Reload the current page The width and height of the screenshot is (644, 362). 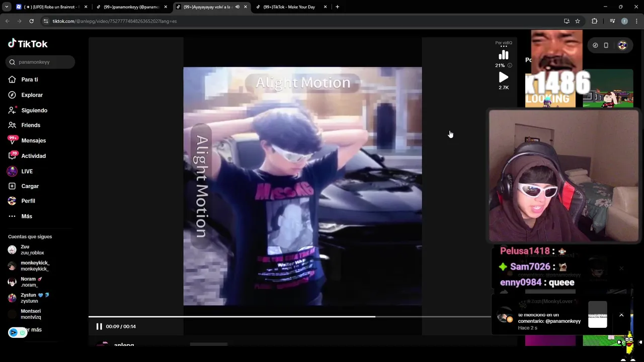click(31, 21)
